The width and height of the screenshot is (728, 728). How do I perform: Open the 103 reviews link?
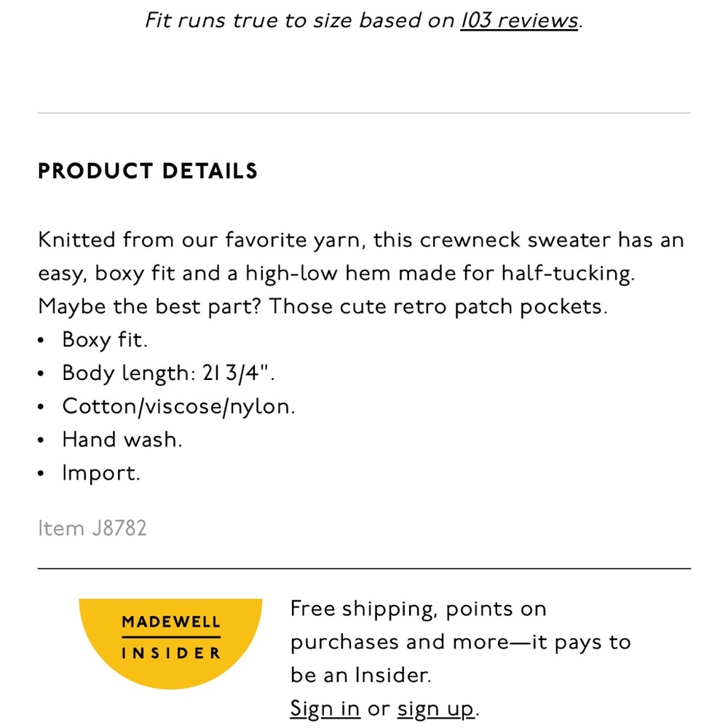[518, 20]
